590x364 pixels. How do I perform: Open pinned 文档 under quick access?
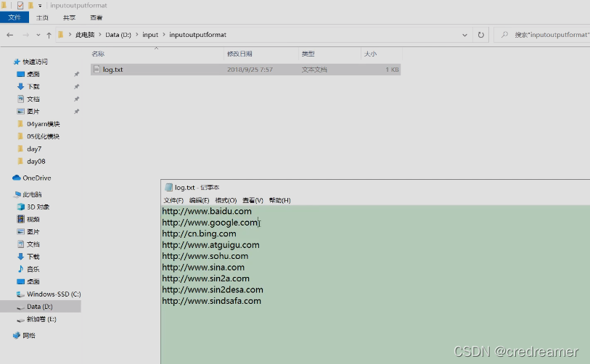[x=33, y=99]
